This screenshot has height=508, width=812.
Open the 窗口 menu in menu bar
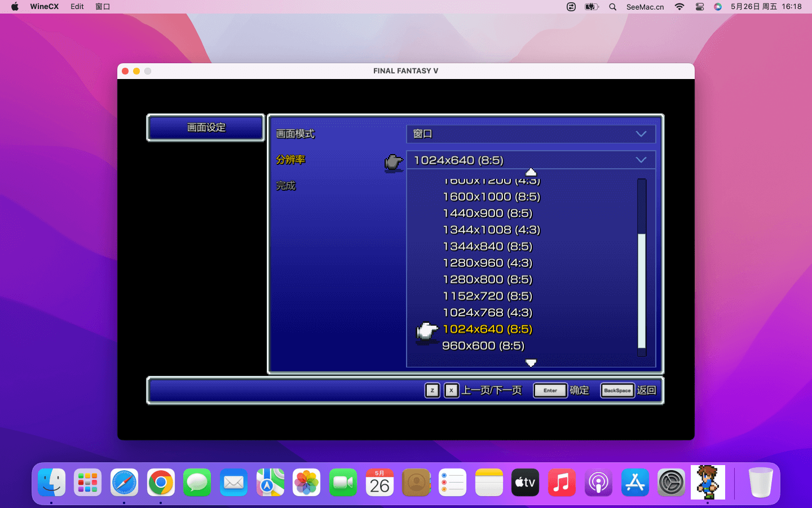pos(103,7)
